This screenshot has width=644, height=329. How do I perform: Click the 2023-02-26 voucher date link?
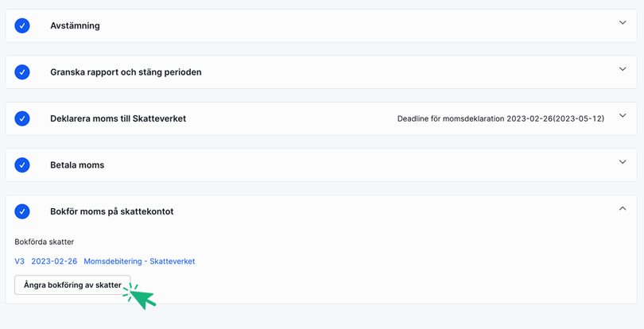[x=54, y=261]
